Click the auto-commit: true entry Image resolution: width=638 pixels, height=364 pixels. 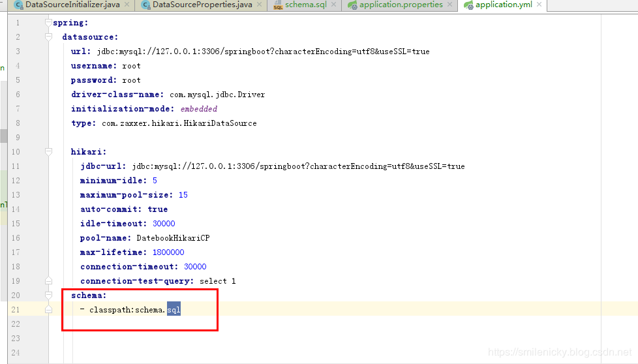pyautogui.click(x=124, y=209)
